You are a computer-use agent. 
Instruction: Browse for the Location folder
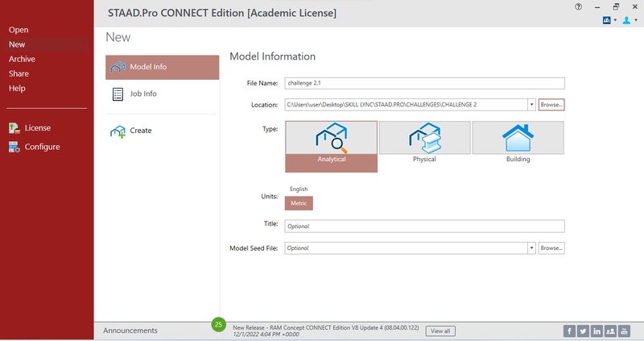[x=551, y=105]
